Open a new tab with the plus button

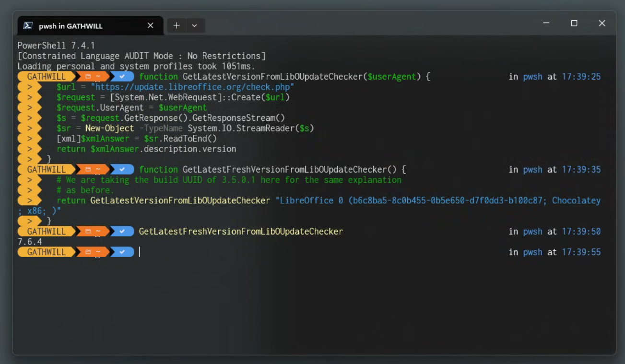click(177, 25)
